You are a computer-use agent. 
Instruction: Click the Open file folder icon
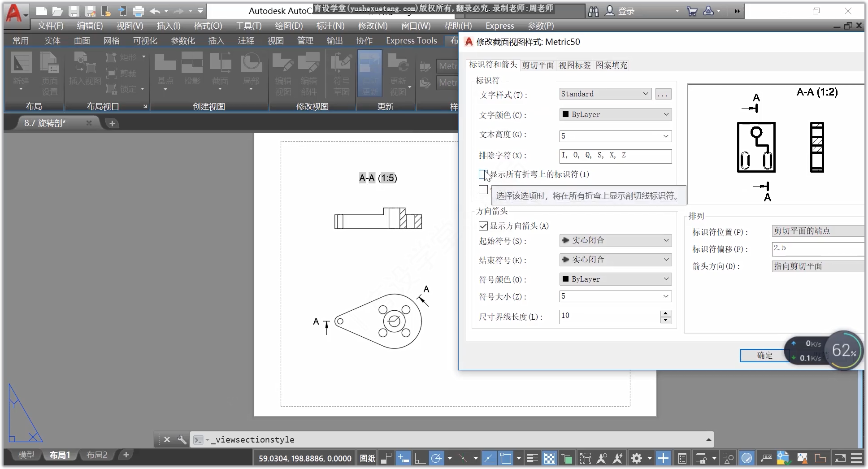point(57,11)
